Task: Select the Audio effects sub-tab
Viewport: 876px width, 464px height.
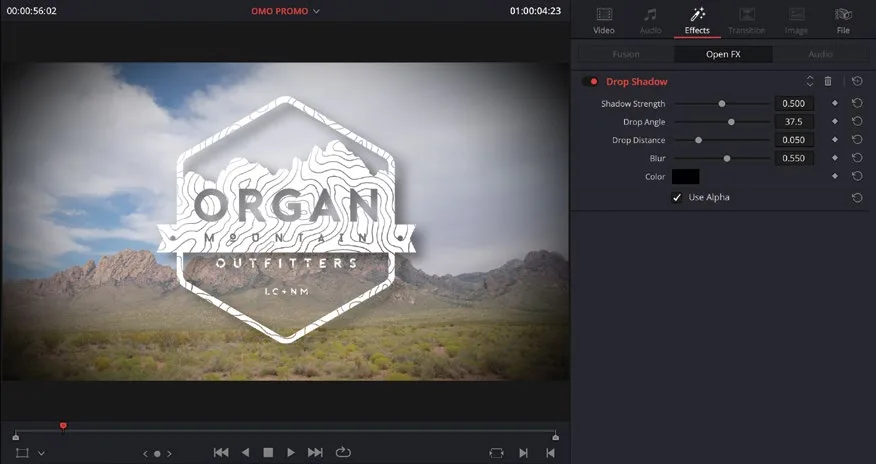Action: 821,54
